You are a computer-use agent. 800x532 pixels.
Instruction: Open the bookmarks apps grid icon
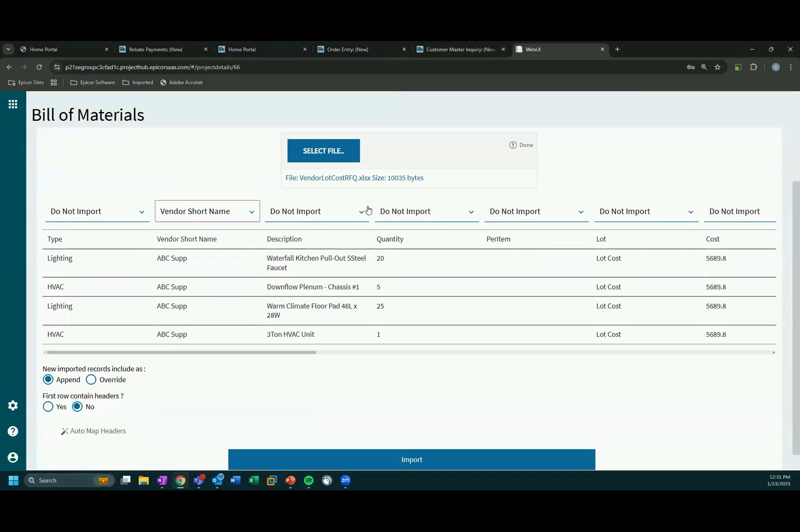tap(54, 82)
